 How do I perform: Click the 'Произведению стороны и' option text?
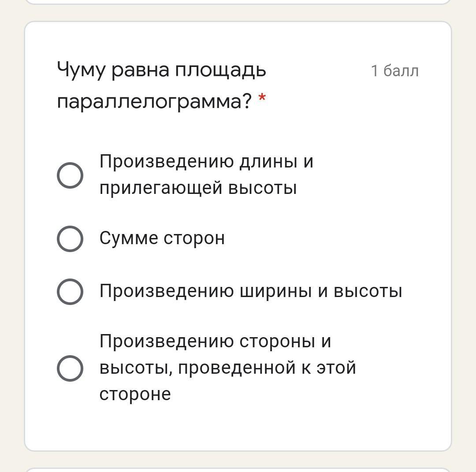click(x=215, y=342)
